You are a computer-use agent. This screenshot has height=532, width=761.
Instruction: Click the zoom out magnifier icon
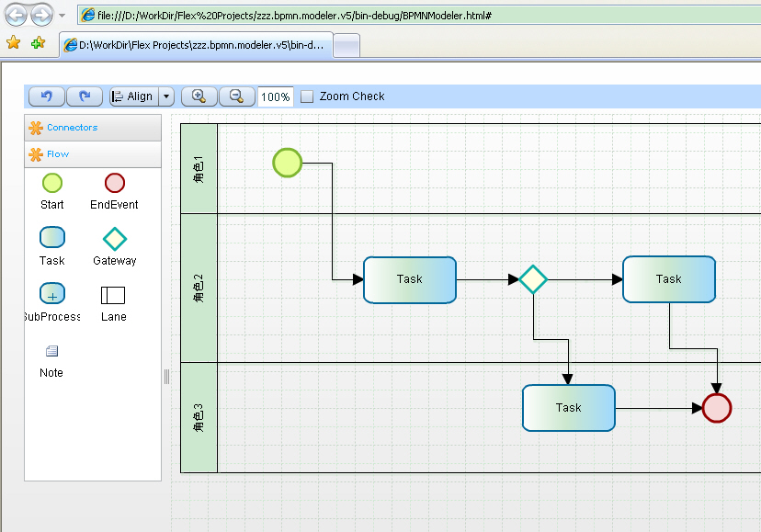(236, 96)
